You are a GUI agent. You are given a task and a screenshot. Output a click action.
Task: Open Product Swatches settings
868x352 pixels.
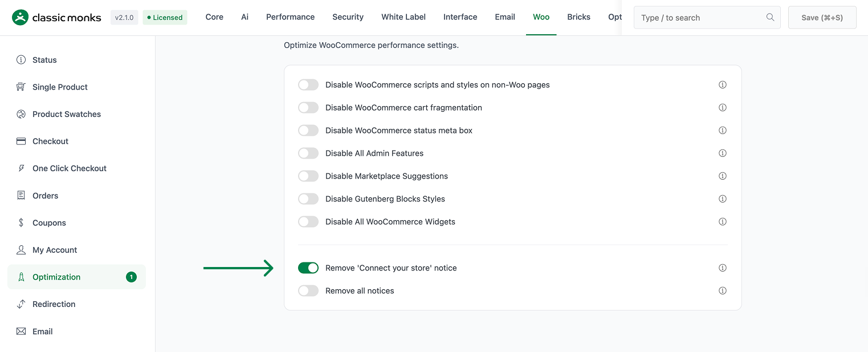(x=76, y=114)
